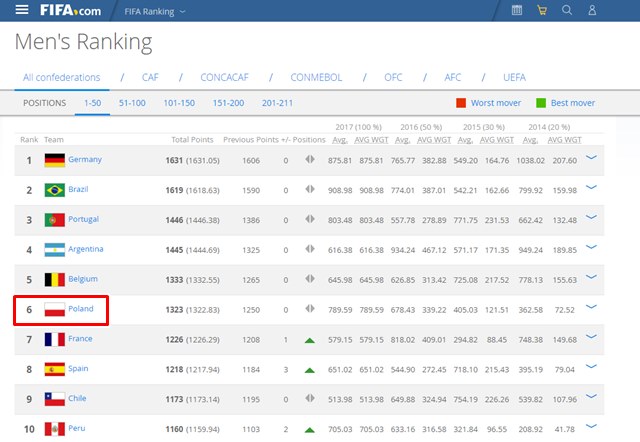Expand the Chile row details
The height and width of the screenshot is (442, 640).
(x=591, y=396)
